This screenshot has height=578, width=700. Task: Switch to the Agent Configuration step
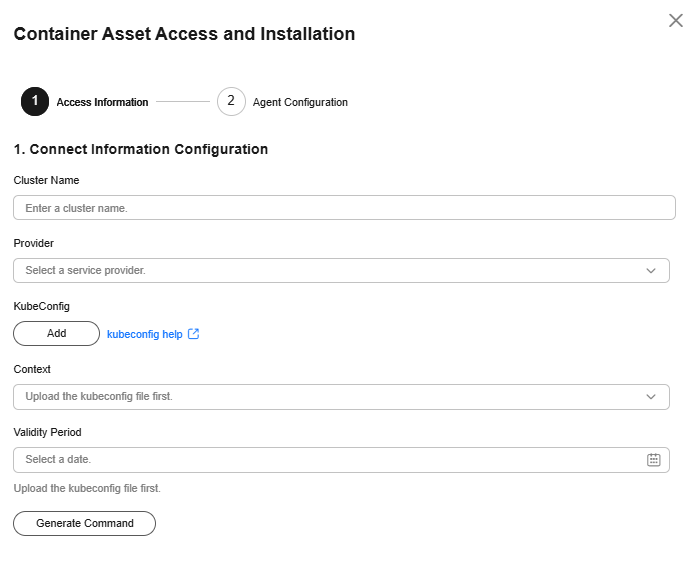tap(300, 102)
